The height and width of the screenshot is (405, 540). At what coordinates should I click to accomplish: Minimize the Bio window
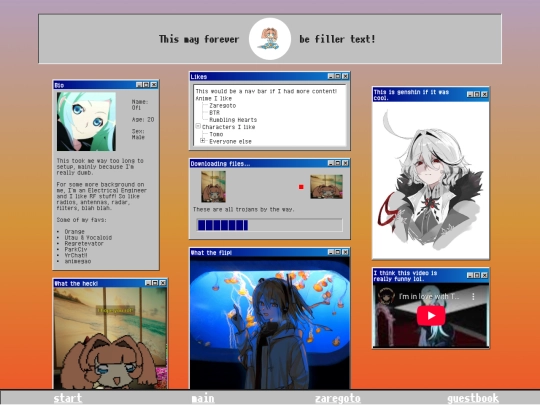point(139,85)
